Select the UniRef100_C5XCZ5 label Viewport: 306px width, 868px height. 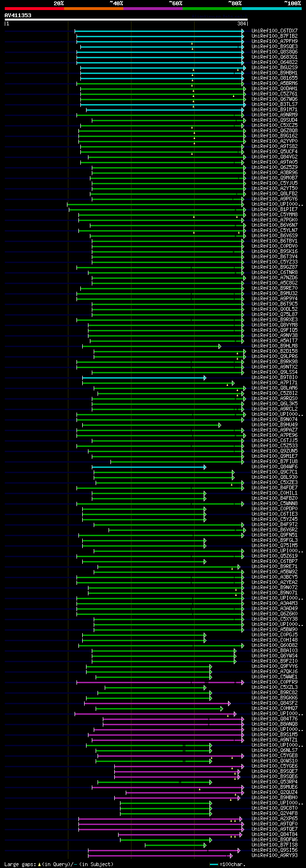(274, 126)
